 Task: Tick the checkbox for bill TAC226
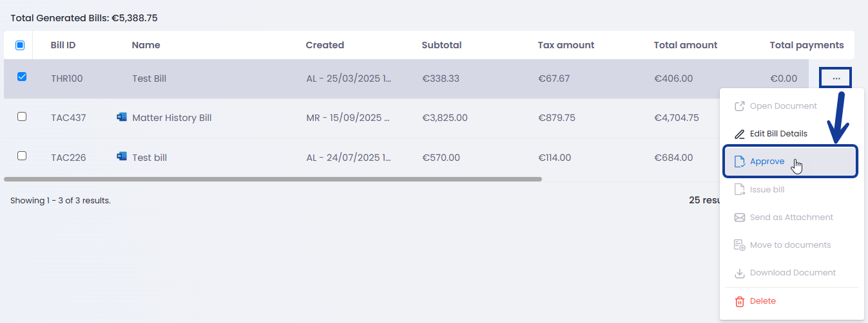tap(22, 156)
